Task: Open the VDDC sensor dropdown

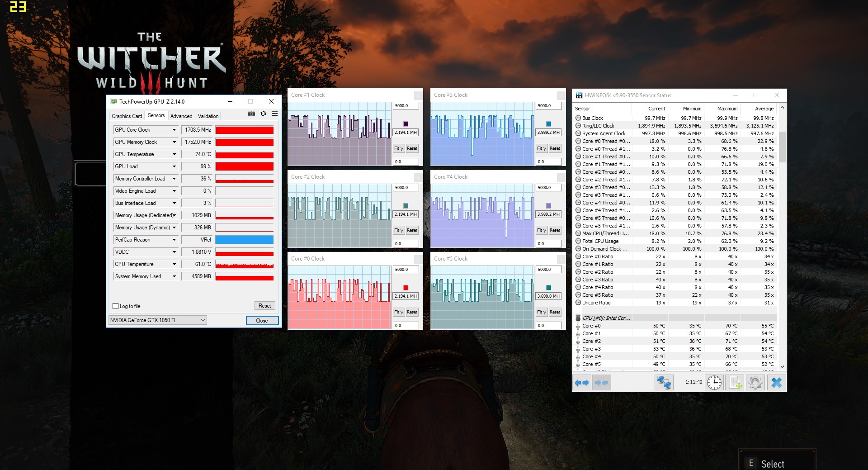Action: coord(174,252)
